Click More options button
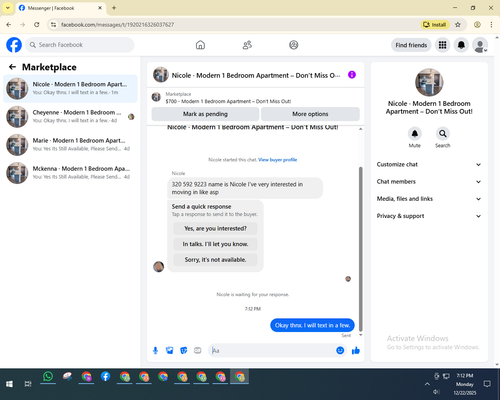 tap(310, 114)
